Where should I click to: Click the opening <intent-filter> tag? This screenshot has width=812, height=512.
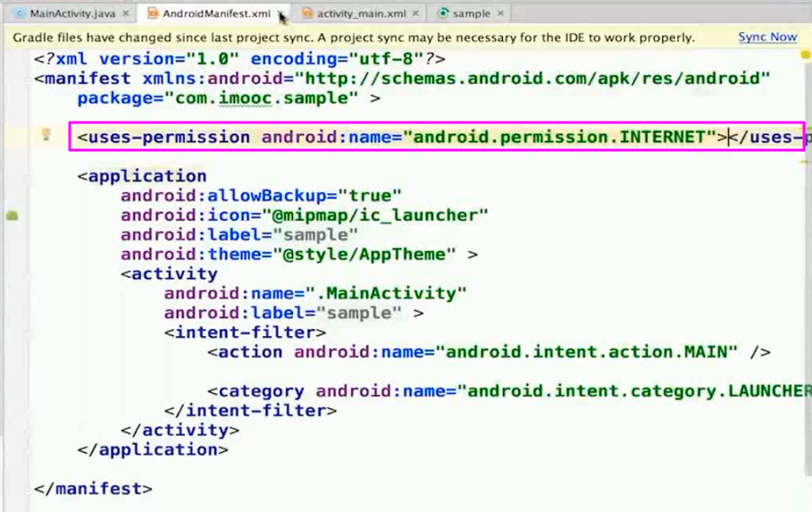(x=245, y=332)
